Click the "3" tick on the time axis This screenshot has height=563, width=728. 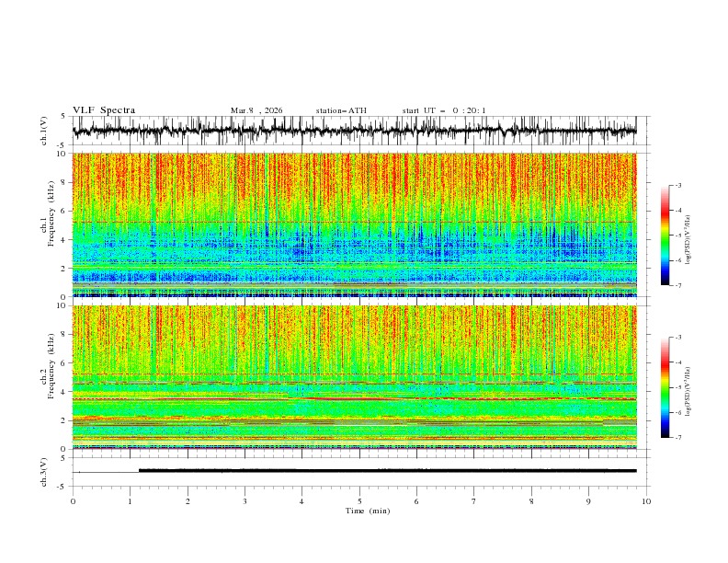[245, 501]
